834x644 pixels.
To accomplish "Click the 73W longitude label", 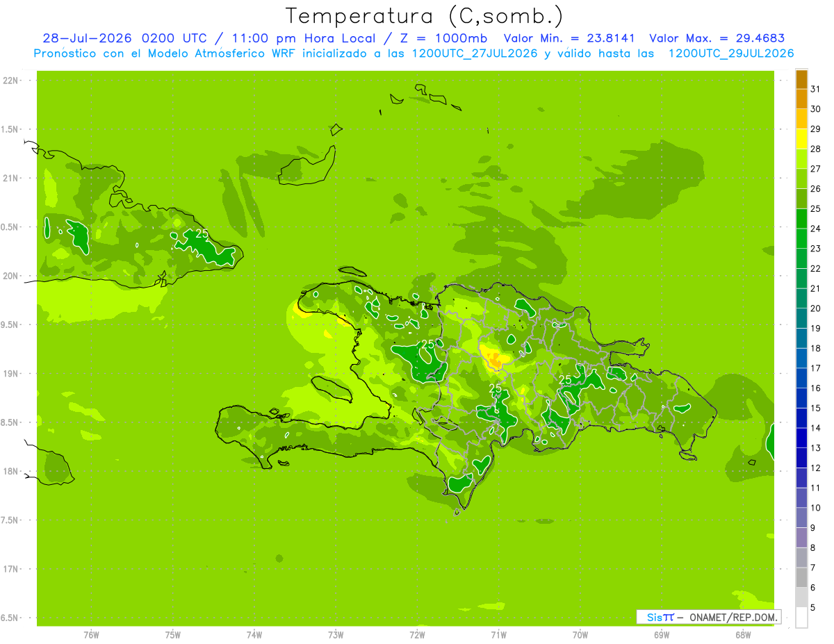I will [x=336, y=635].
